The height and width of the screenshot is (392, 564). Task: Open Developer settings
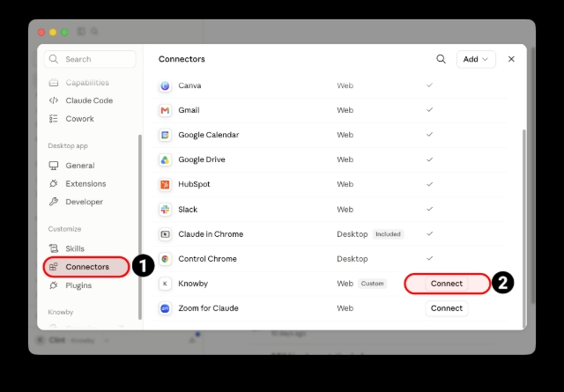coord(86,202)
